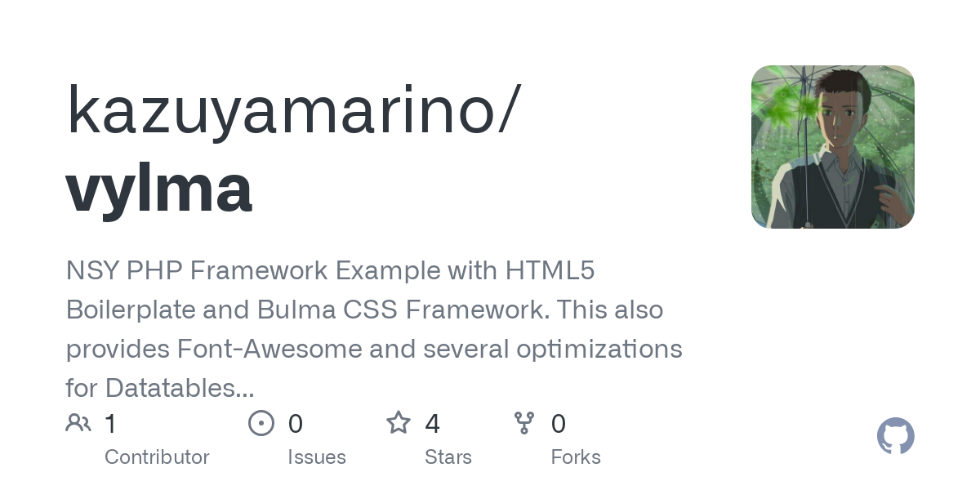Image resolution: width=980 pixels, height=490 pixels.
Task: Click the stars count number 4
Action: pyautogui.click(x=433, y=424)
